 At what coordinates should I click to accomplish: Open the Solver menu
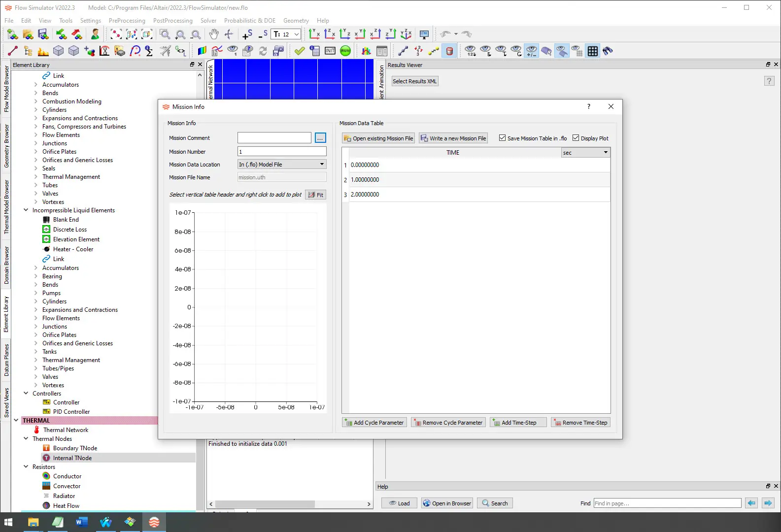208,21
